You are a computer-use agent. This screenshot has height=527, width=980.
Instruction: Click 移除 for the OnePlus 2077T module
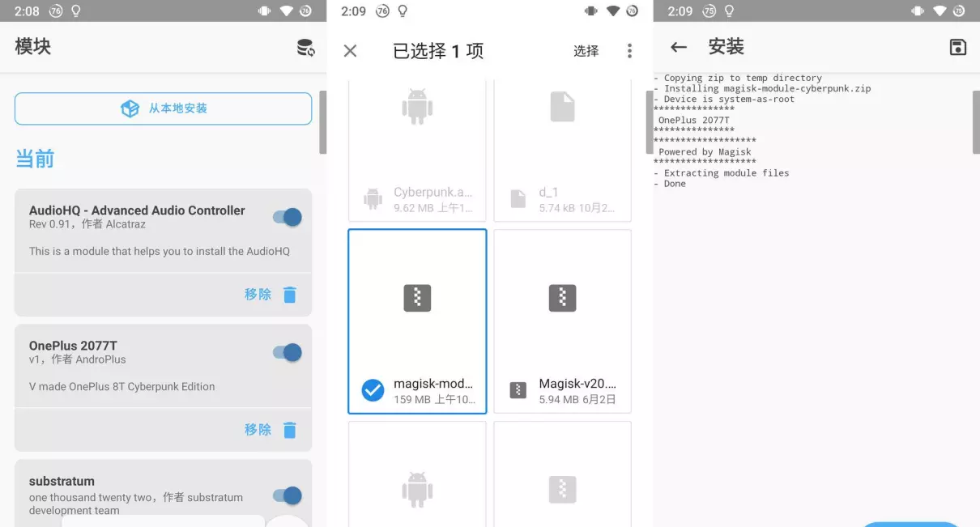coord(258,430)
